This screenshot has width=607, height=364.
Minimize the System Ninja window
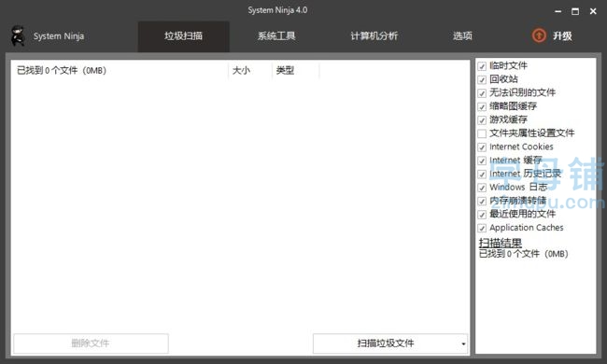(x=558, y=11)
